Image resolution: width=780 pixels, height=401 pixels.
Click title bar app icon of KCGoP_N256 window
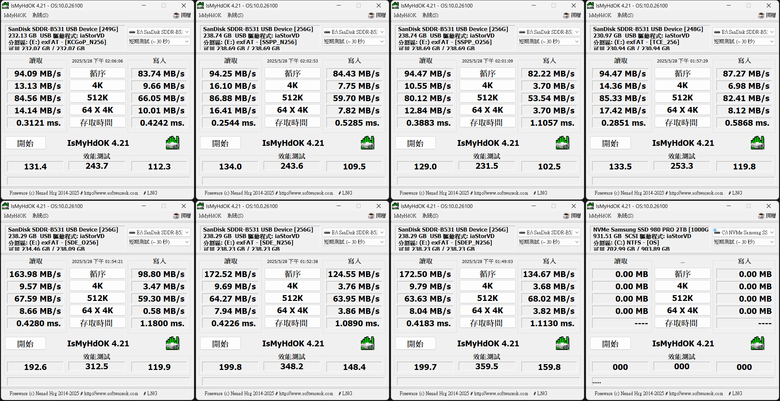pyautogui.click(x=6, y=5)
